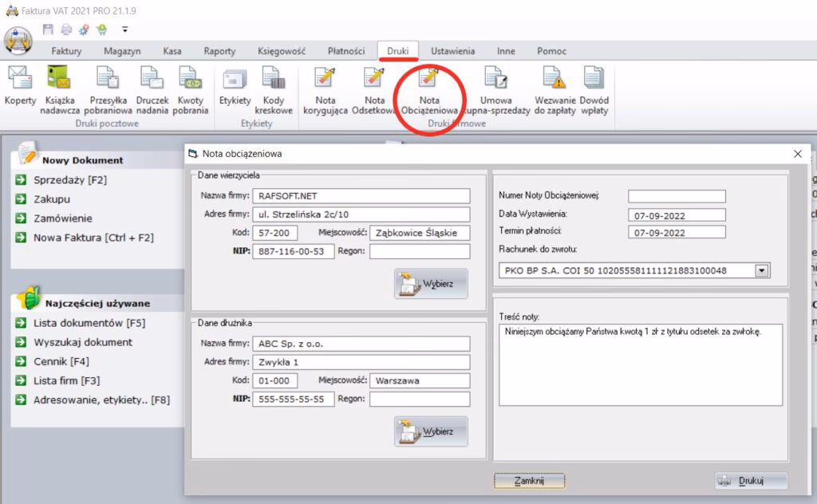Open Lista dokumentów [F5] link

click(x=89, y=323)
